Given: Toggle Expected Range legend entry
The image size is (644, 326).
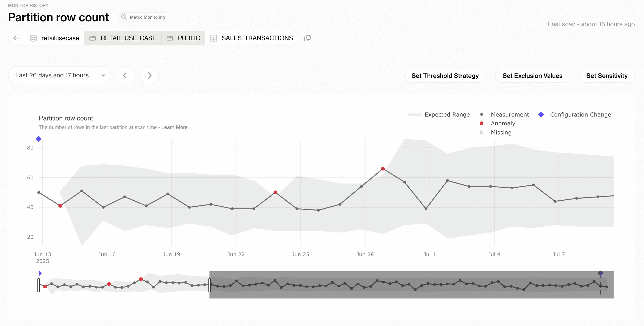Looking at the screenshot, I should (439, 114).
